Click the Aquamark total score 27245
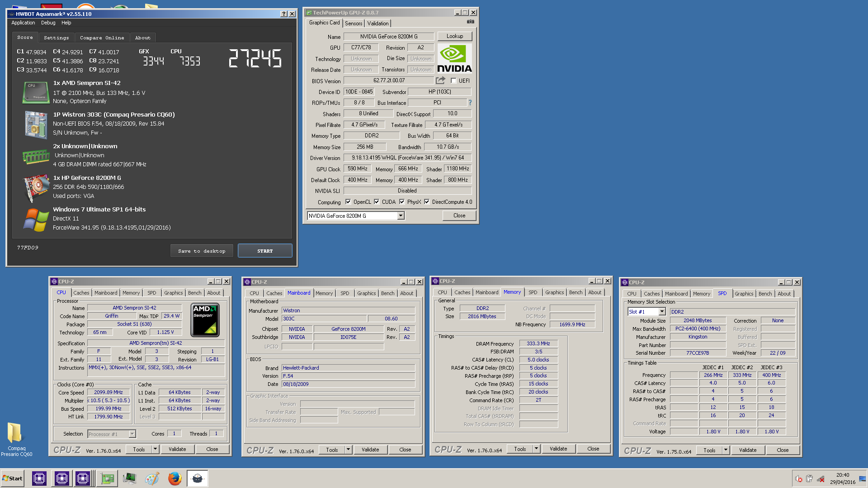Screen dimensions: 868x488 click(x=255, y=58)
